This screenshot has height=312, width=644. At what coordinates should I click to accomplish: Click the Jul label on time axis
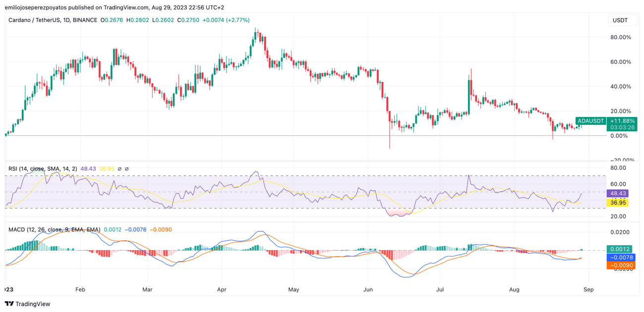440,289
